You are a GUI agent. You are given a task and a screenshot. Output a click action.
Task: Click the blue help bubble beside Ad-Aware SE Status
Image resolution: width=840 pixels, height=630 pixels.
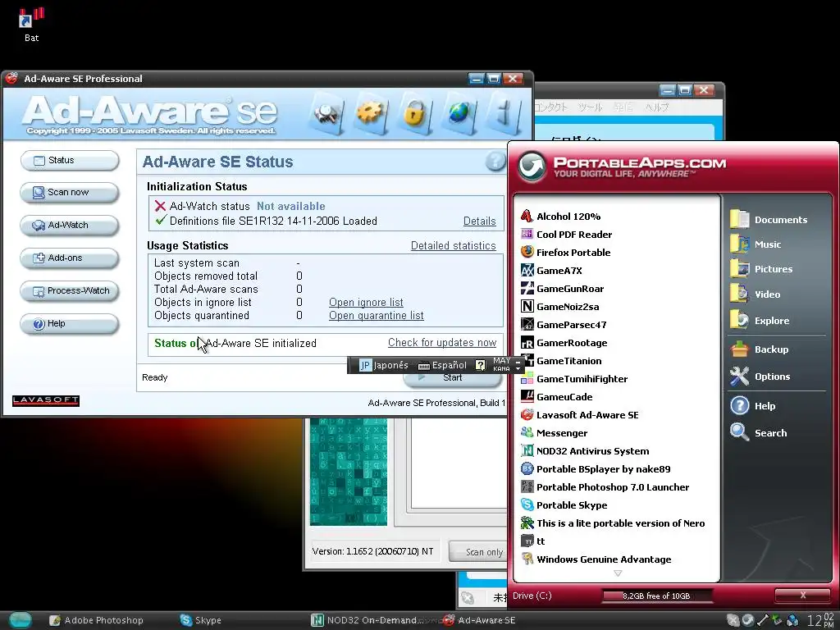pyautogui.click(x=495, y=162)
